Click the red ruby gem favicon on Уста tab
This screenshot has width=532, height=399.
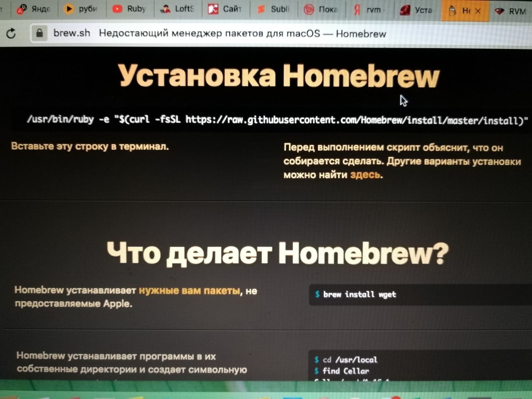(405, 10)
